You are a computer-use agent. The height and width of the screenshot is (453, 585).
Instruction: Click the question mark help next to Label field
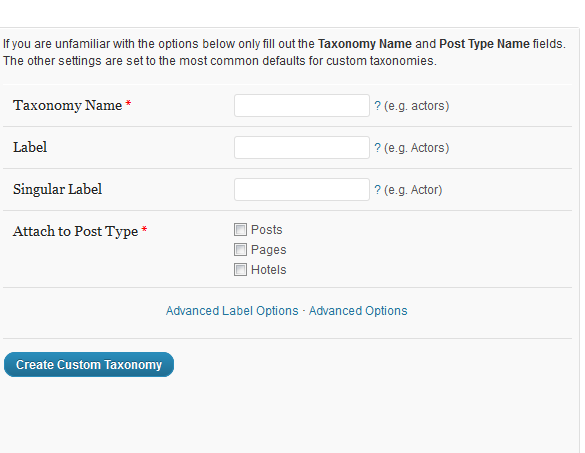pyautogui.click(x=378, y=148)
